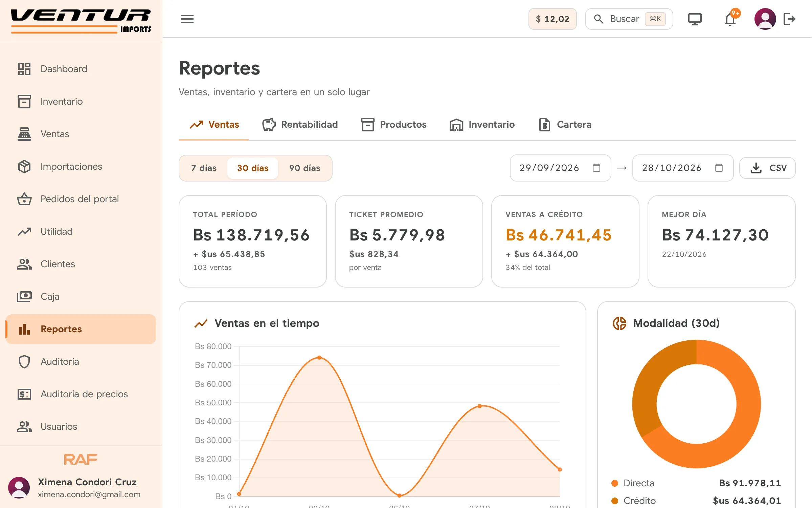Click the Dashboard sidebar icon
This screenshot has height=508, width=812.
click(24, 69)
